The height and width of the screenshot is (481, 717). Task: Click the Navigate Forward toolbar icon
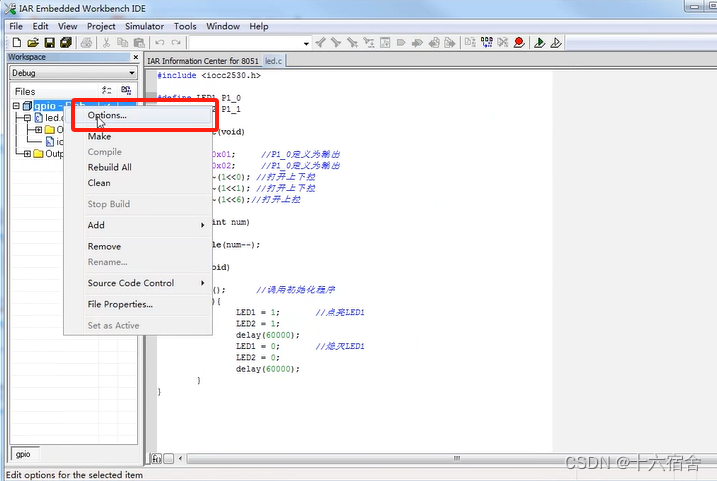[x=450, y=43]
